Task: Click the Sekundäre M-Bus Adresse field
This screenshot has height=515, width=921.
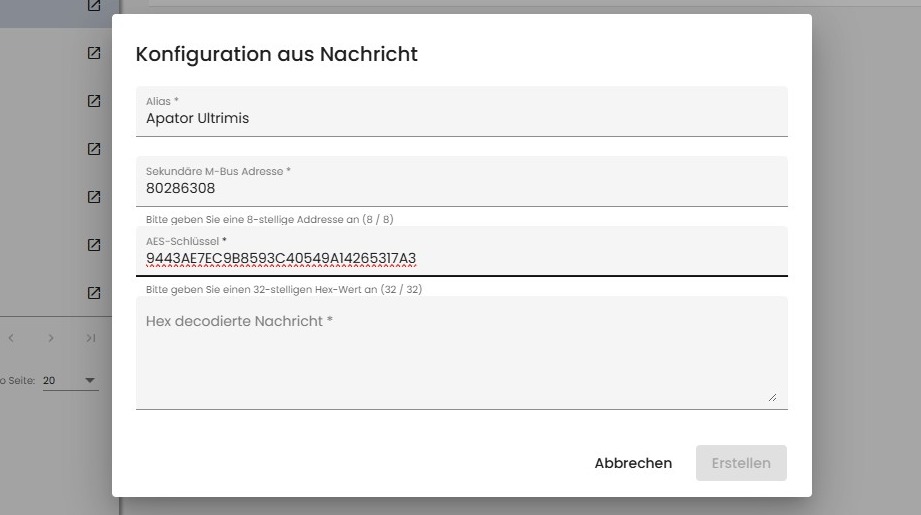Action: (x=461, y=188)
